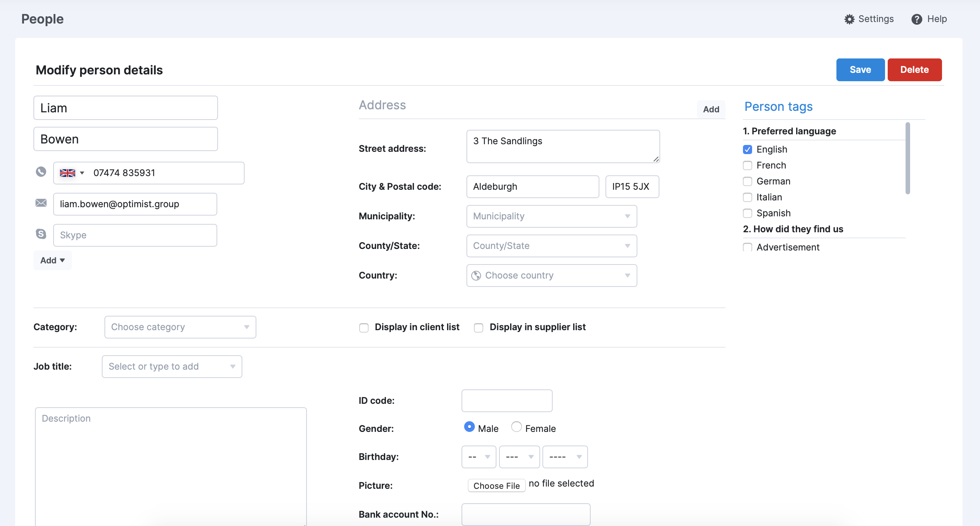980x526 pixels.
Task: Select the Male gender option
Action: pos(469,427)
